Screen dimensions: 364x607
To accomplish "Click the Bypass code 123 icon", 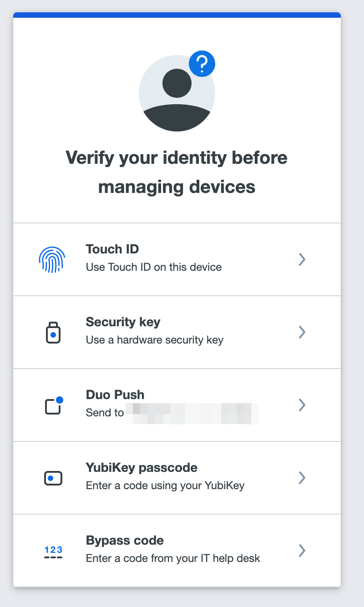I will [53, 552].
